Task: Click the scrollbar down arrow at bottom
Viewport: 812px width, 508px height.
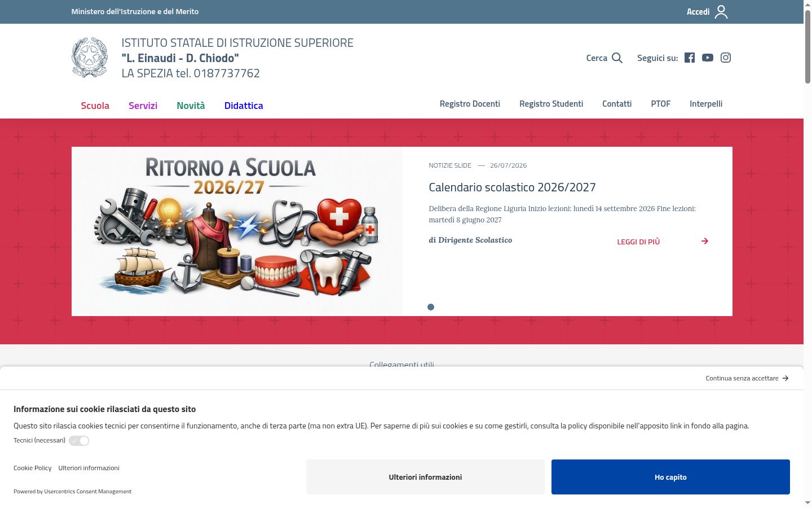Action: 807,502
